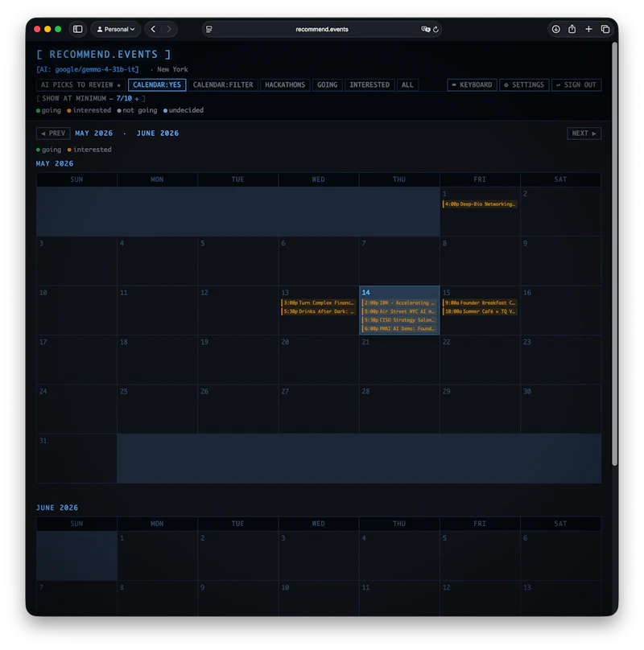Go back with the browser back arrow
This screenshot has height=650, width=644.
point(153,29)
